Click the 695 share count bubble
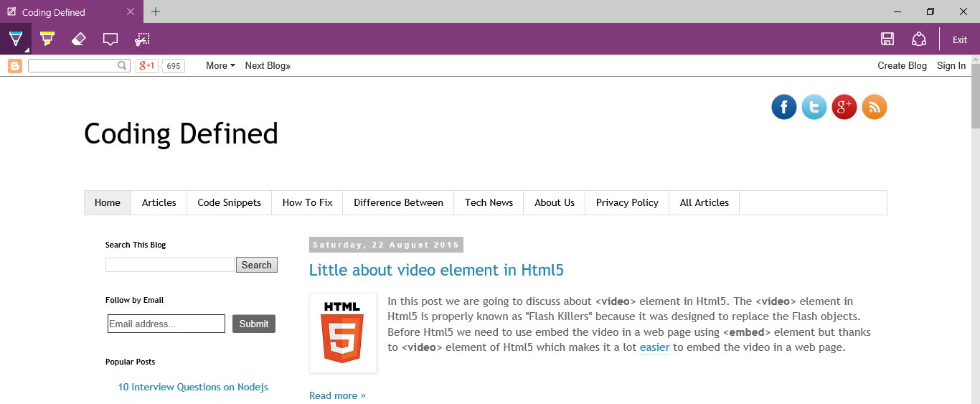Screen dimensions: 980x404 [173, 66]
